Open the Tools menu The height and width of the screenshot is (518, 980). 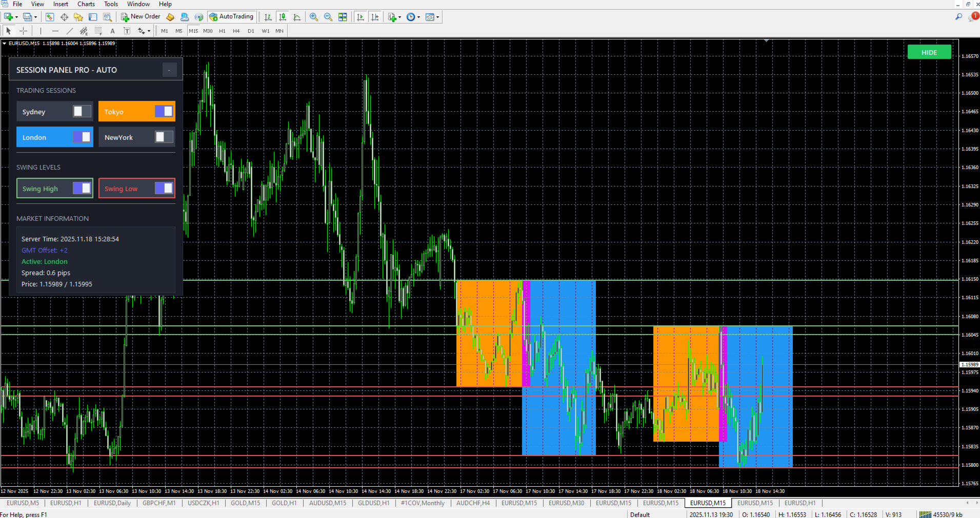coord(111,4)
